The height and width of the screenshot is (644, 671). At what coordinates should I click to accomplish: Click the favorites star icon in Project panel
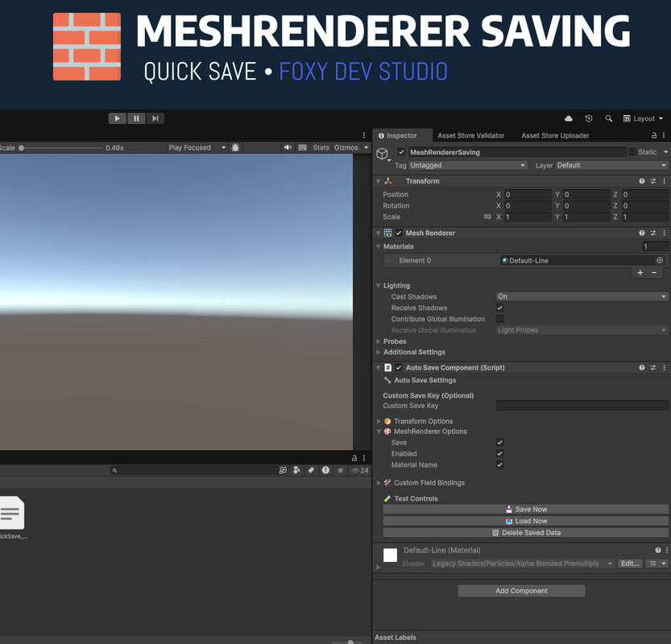pos(340,470)
